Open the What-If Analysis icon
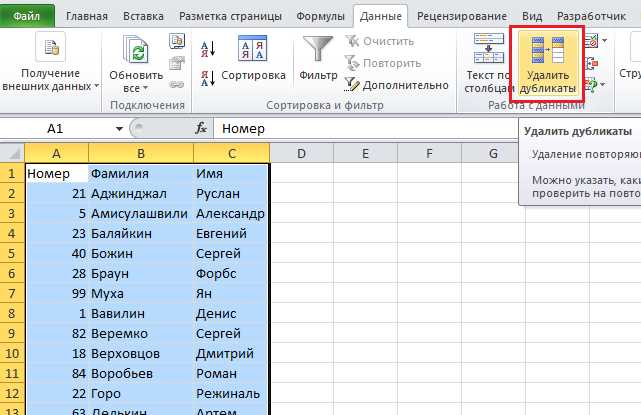The image size is (641, 415). pyautogui.click(x=591, y=85)
